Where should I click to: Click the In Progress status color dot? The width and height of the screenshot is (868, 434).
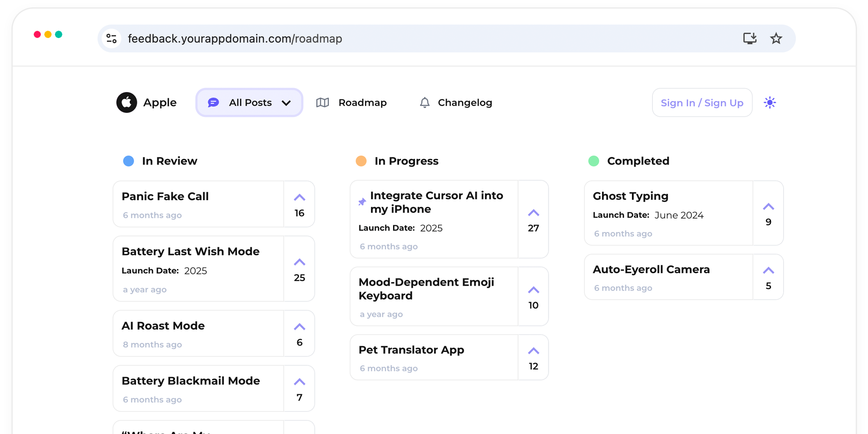click(361, 161)
